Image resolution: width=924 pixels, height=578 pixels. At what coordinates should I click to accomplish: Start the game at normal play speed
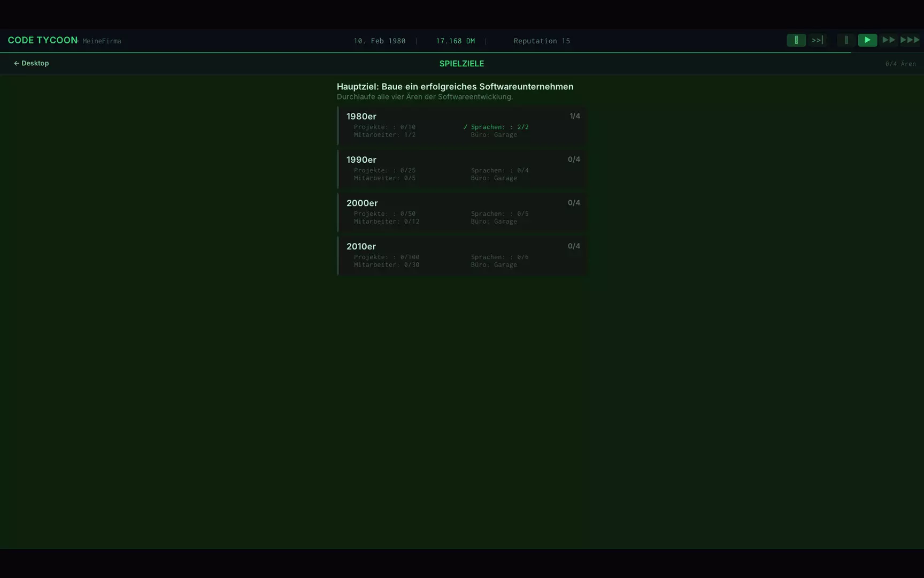click(x=867, y=40)
